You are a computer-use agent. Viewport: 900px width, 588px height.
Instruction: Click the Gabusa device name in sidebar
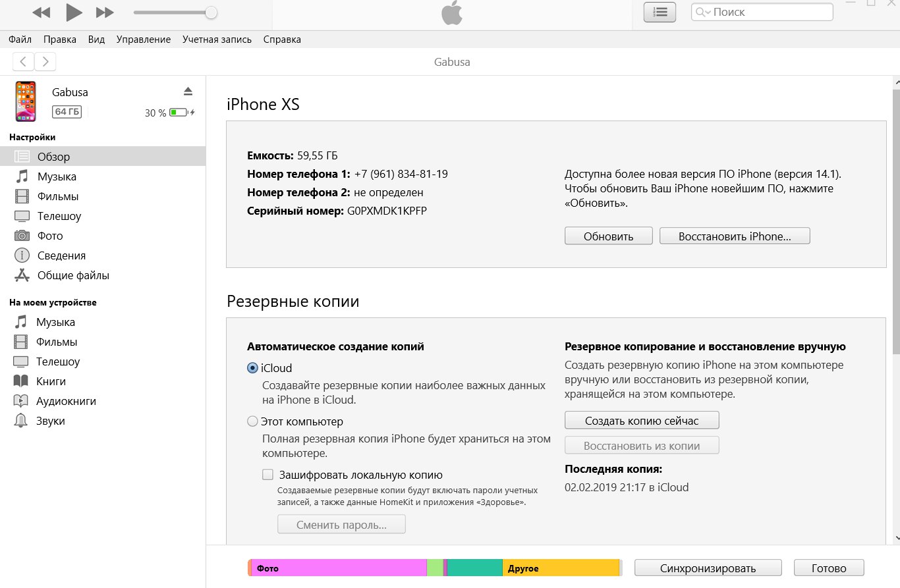click(x=70, y=92)
